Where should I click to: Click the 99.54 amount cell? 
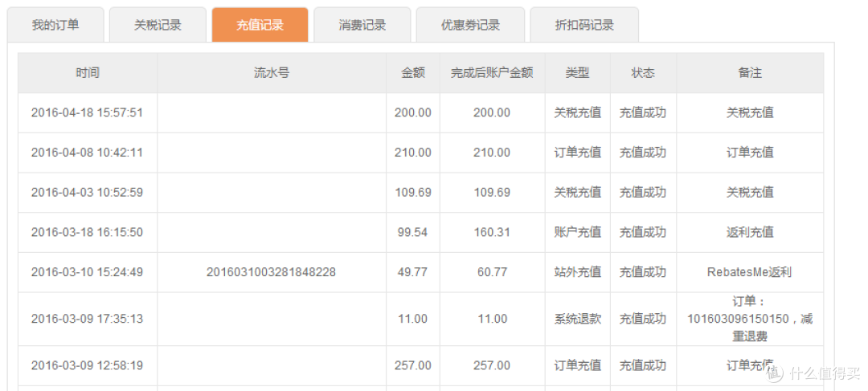(x=413, y=232)
